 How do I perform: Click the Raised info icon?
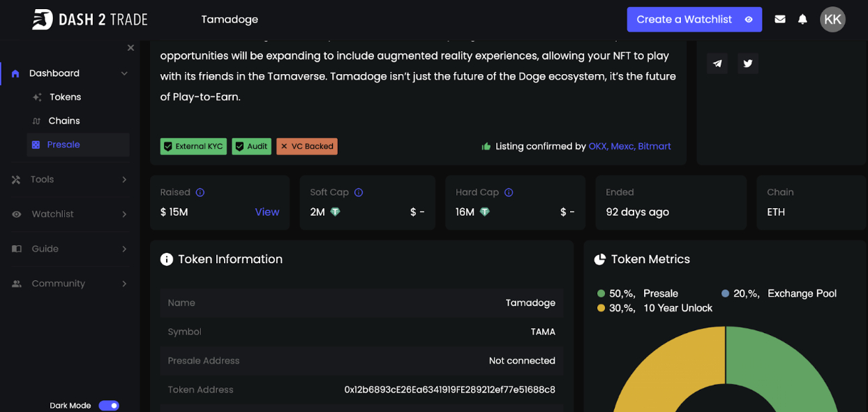(200, 192)
